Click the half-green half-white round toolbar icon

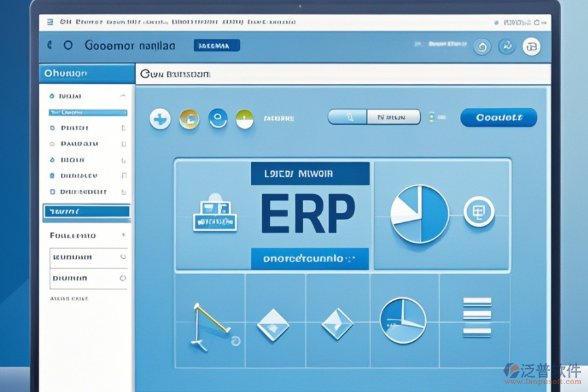point(244,118)
